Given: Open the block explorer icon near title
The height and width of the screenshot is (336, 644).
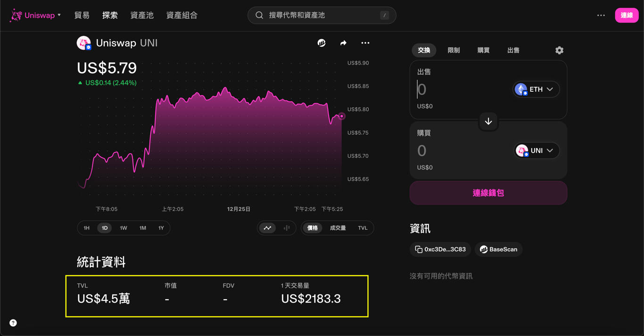Looking at the screenshot, I should tap(322, 43).
